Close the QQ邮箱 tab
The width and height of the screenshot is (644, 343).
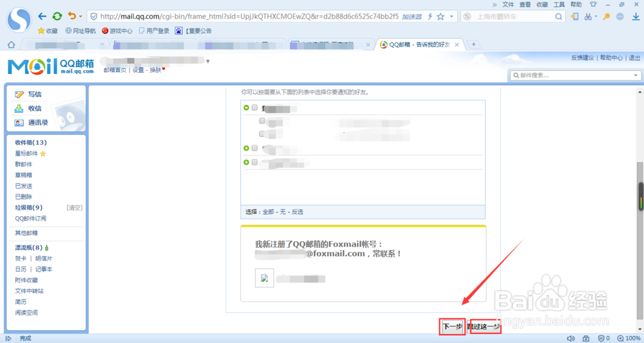457,44
